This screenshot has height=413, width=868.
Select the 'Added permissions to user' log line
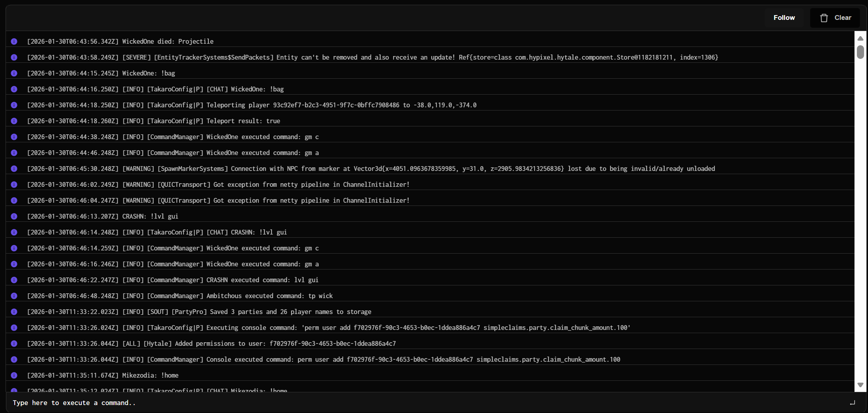(x=211, y=343)
